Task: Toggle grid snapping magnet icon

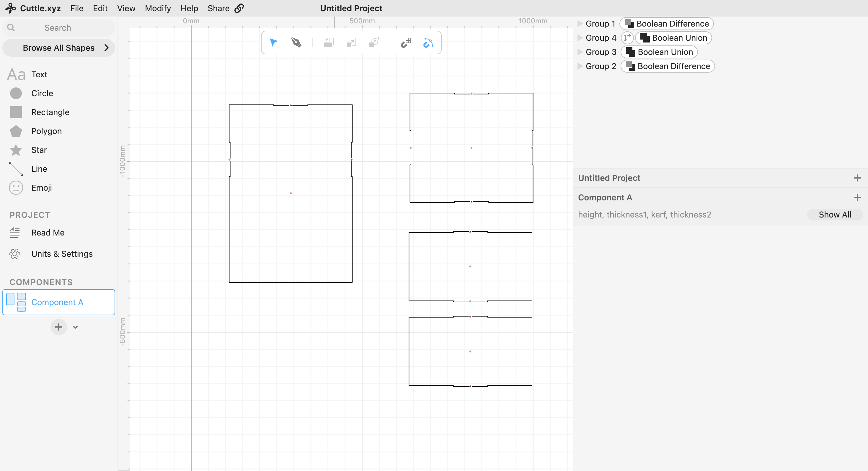Action: pos(406,42)
